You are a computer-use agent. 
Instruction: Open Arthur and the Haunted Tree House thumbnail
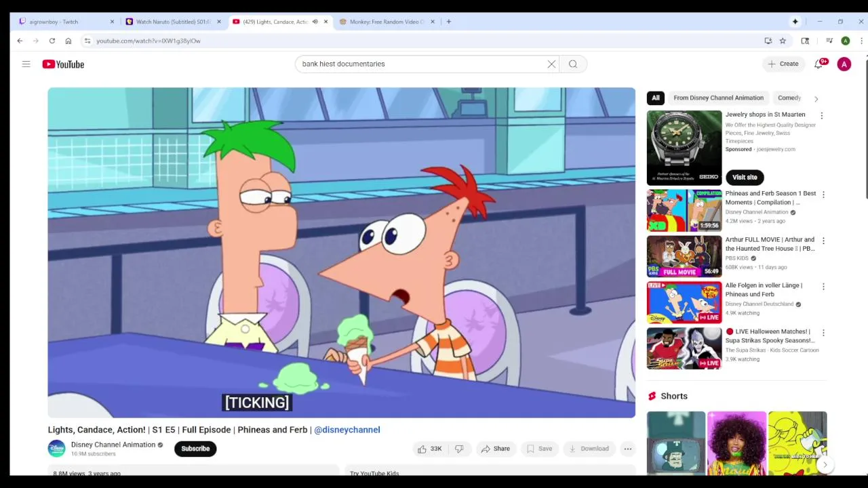point(684,256)
